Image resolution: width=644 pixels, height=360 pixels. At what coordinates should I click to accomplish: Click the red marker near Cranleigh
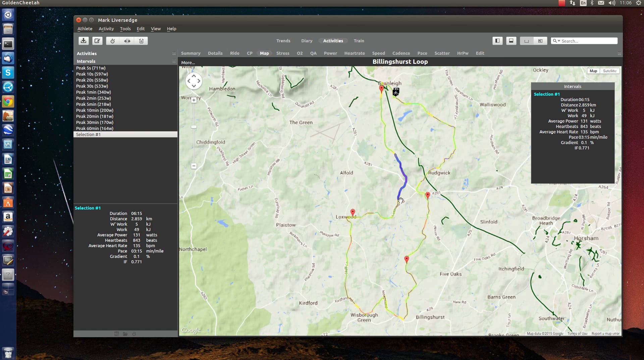coord(381,89)
